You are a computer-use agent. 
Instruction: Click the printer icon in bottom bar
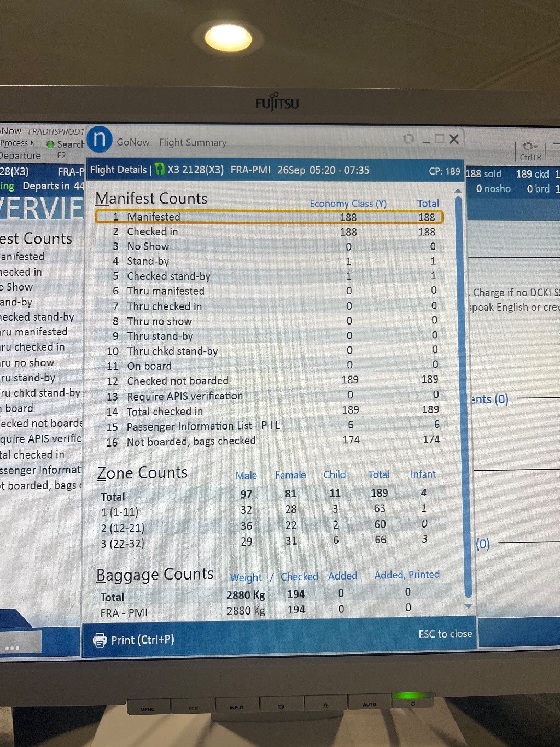pyautogui.click(x=100, y=640)
